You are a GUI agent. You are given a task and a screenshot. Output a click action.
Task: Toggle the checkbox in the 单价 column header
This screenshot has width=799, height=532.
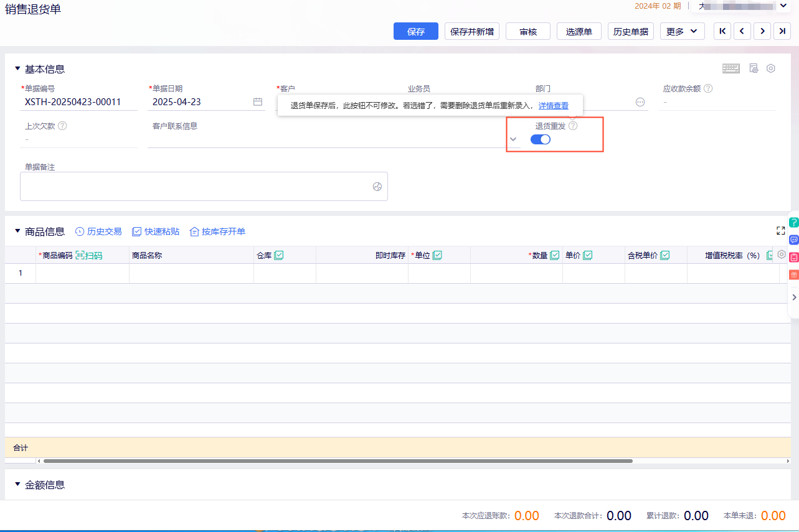pyautogui.click(x=587, y=255)
